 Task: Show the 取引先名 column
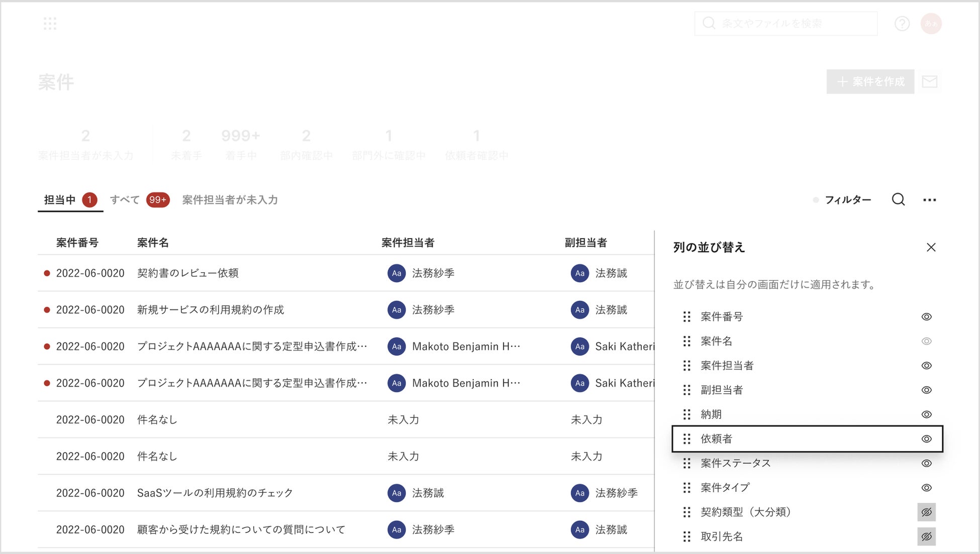coord(926,536)
